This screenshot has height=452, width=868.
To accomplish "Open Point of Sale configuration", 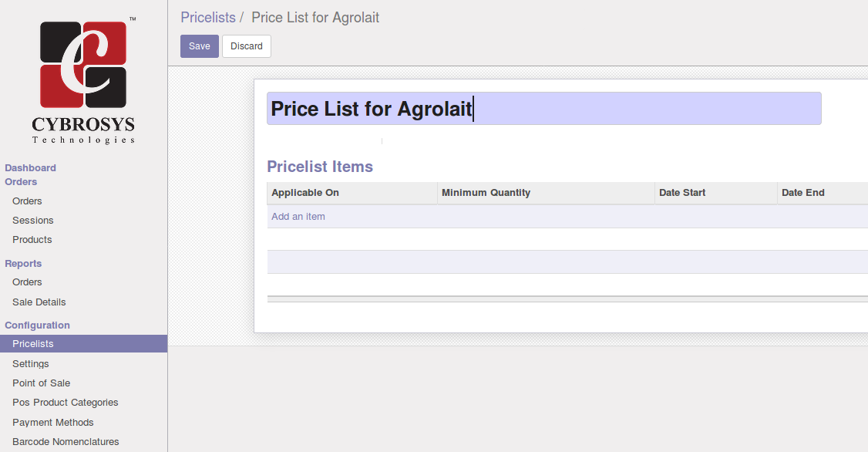I will 42,383.
